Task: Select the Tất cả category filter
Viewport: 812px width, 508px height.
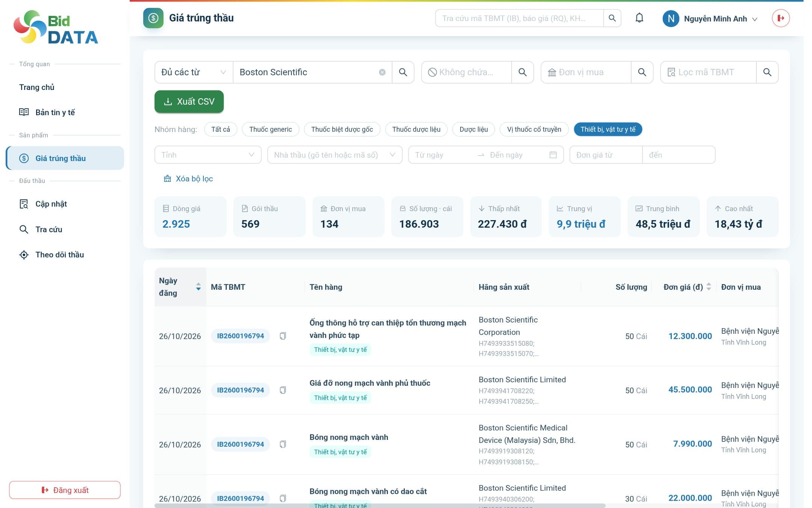Action: pyautogui.click(x=221, y=129)
